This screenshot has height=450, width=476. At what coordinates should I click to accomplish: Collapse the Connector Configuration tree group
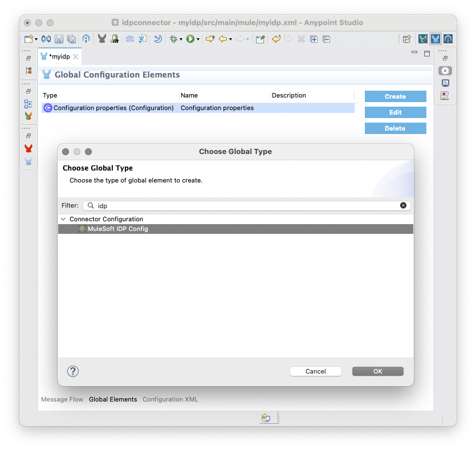pyautogui.click(x=63, y=219)
